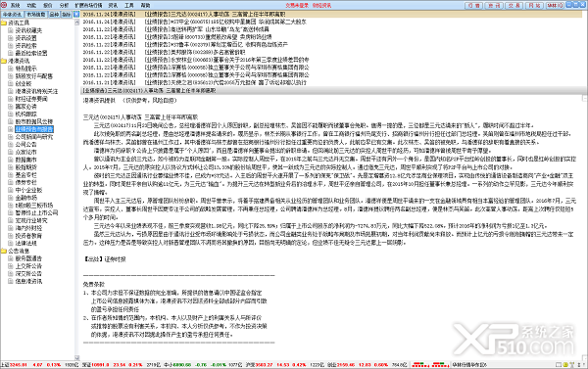Click the document icon beside 金融市场
Screen dimensions: 588x369
(x=11, y=198)
